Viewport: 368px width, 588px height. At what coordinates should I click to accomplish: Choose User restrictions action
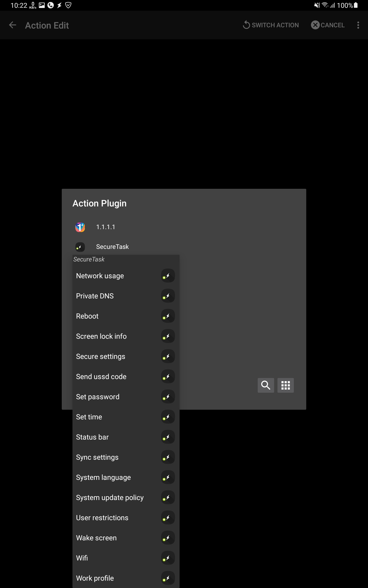[126, 518]
